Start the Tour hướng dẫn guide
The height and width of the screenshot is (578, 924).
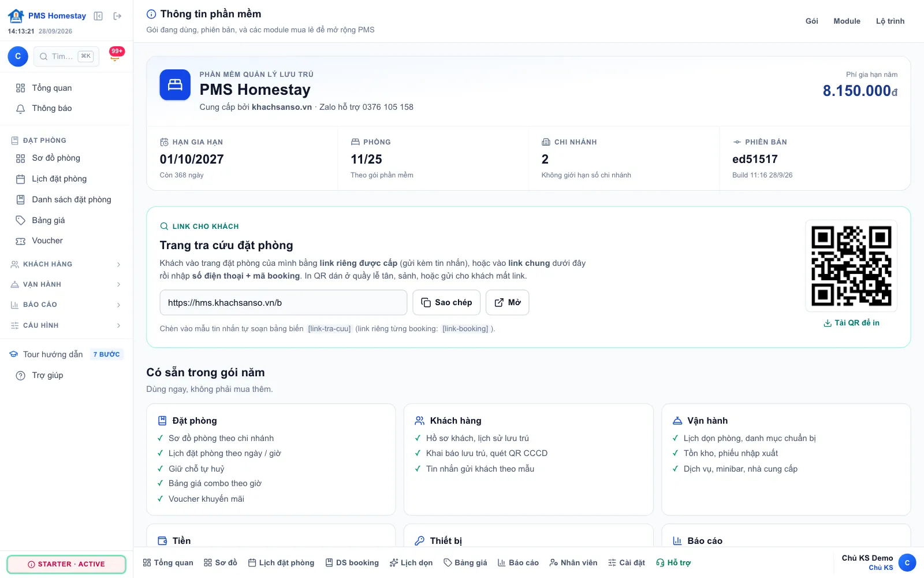(66, 354)
